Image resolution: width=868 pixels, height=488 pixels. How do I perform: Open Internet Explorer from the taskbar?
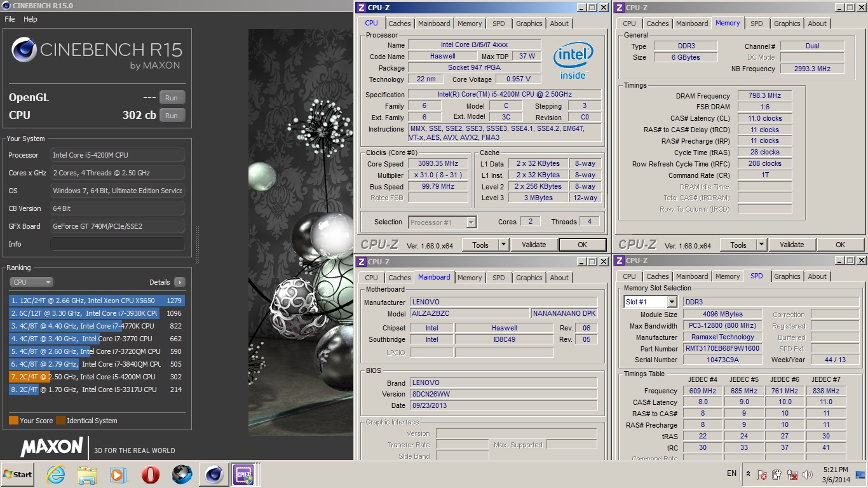pyautogui.click(x=56, y=475)
